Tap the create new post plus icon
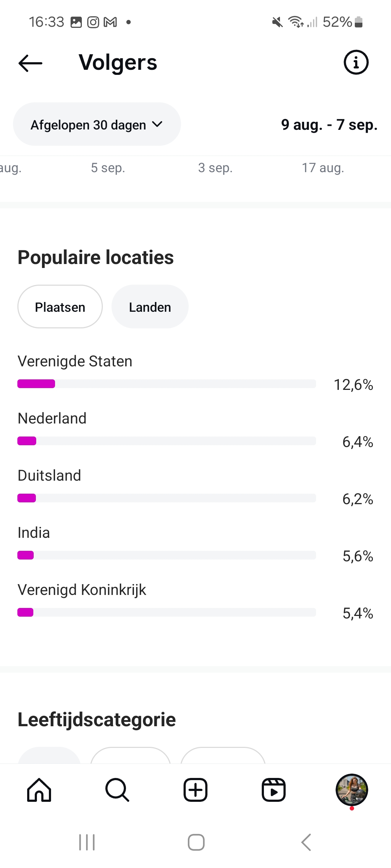 [195, 790]
